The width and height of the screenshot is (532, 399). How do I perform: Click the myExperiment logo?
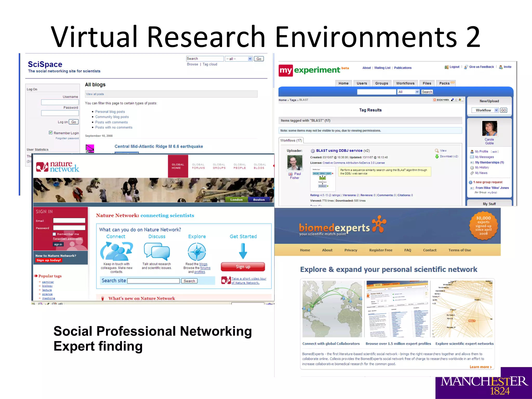(314, 70)
